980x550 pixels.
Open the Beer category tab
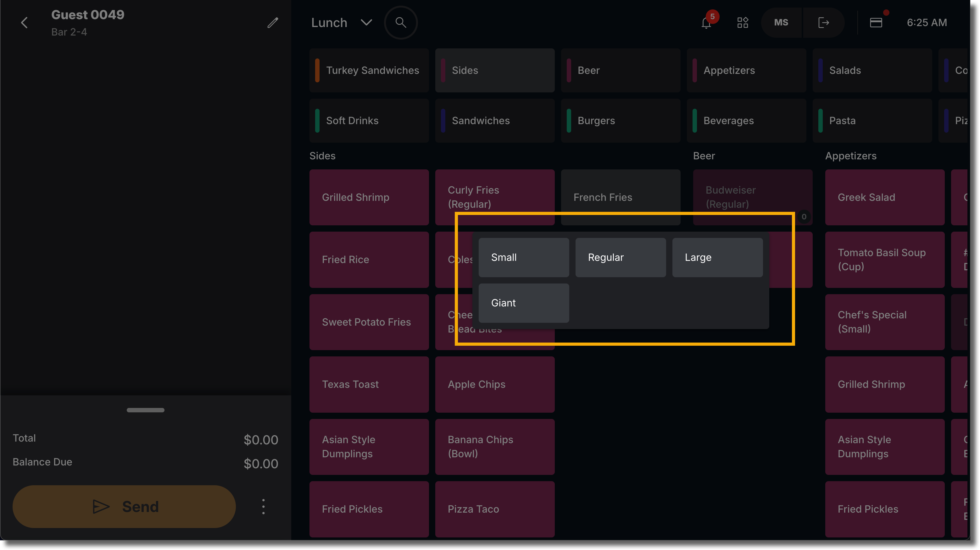click(x=621, y=70)
